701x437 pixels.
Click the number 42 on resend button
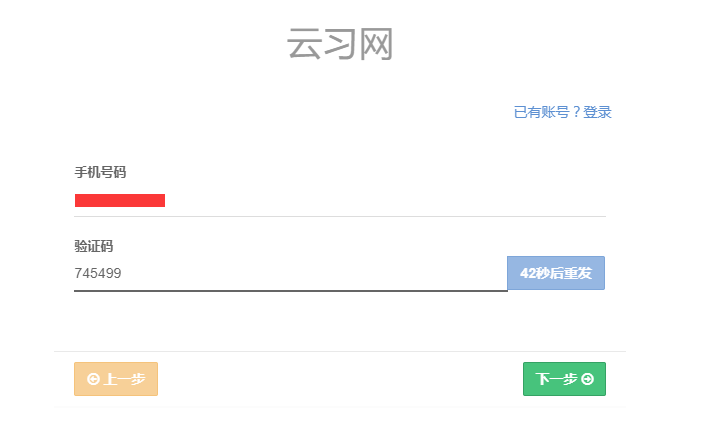click(x=528, y=273)
